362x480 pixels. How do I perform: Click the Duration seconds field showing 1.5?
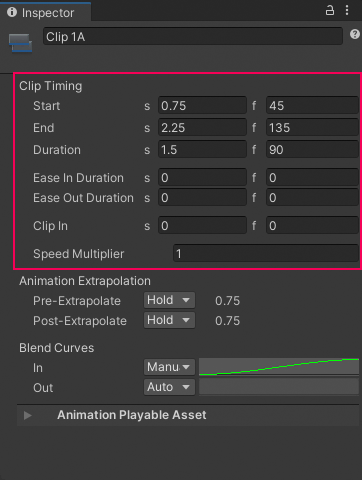[x=202, y=150]
